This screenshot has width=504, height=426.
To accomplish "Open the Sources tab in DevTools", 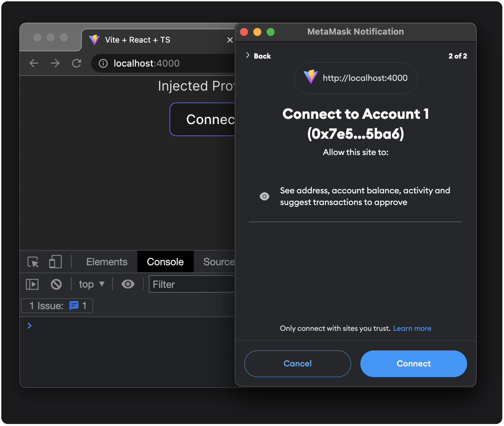I will (x=219, y=262).
